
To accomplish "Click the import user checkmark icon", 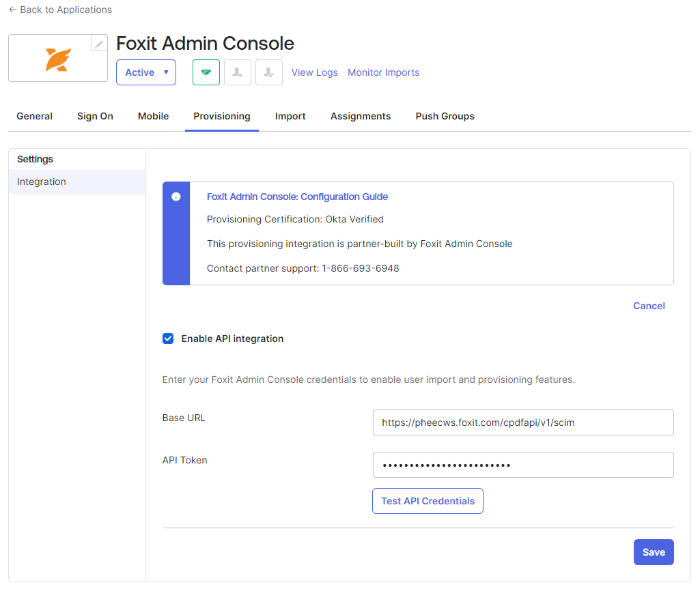I will click(269, 72).
